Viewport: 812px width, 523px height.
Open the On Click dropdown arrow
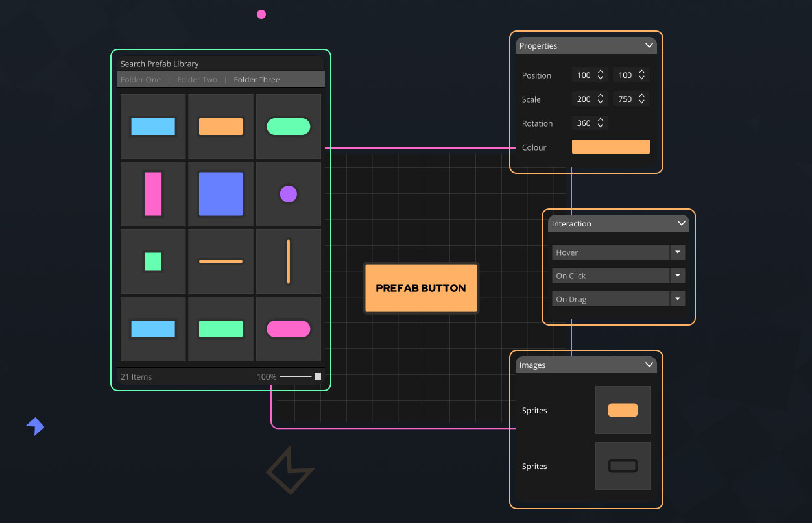(x=678, y=276)
